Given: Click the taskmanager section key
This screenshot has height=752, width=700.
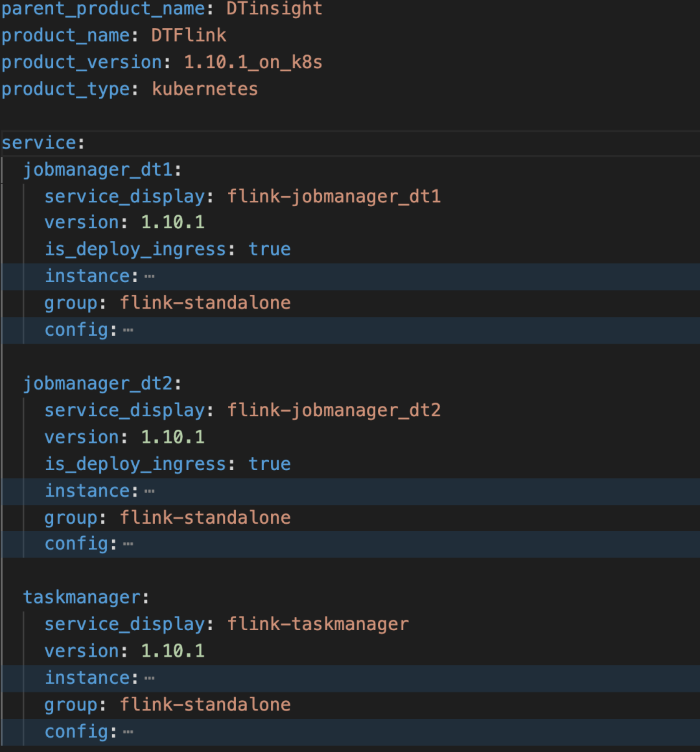Looking at the screenshot, I should click(82, 597).
